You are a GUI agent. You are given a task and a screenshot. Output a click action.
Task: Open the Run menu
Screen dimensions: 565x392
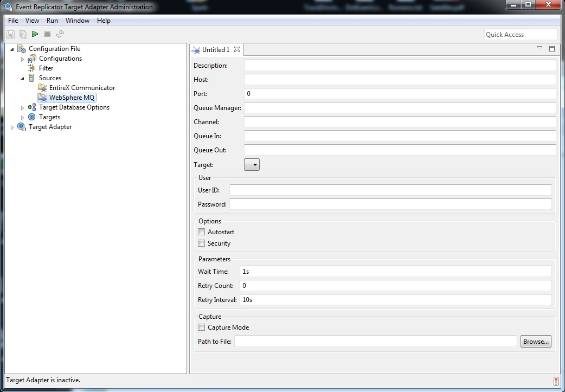pyautogui.click(x=52, y=21)
